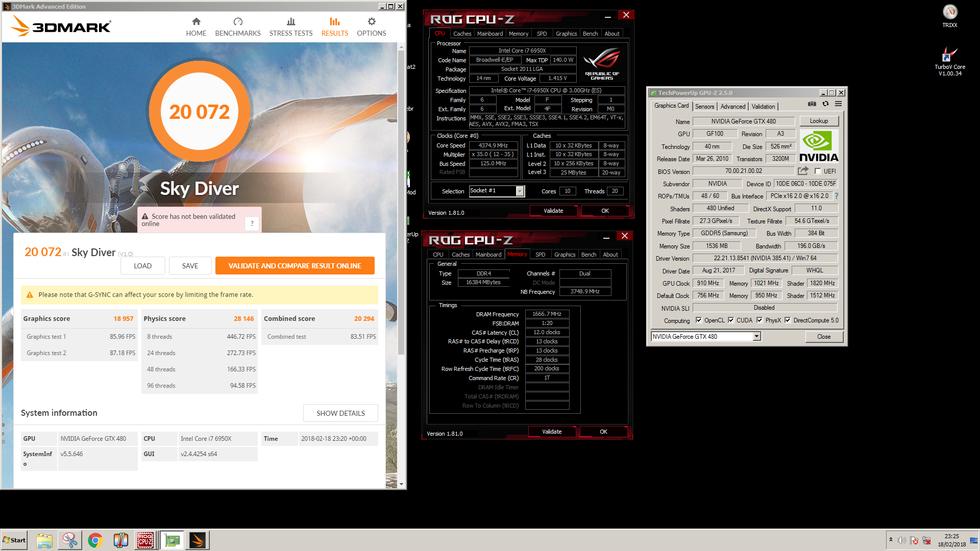Click OK in the lower CPU-Z window
This screenshot has height=551, width=980.
(603, 432)
